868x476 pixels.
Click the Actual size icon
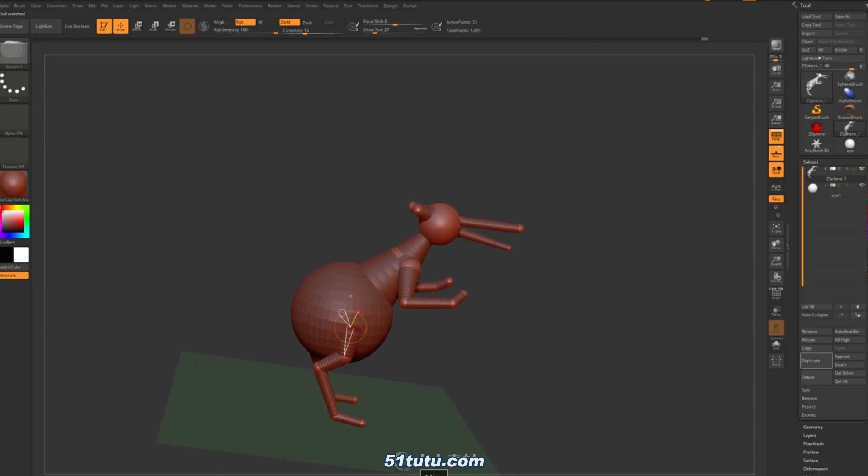[x=776, y=103]
